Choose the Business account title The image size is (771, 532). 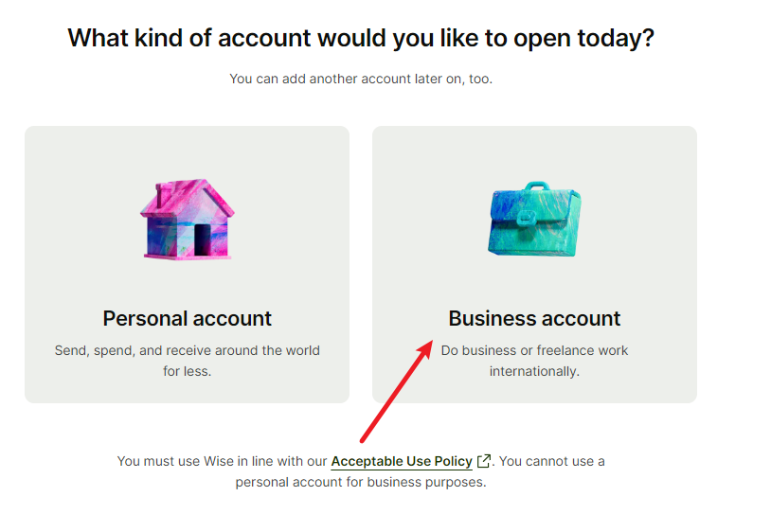tap(534, 318)
